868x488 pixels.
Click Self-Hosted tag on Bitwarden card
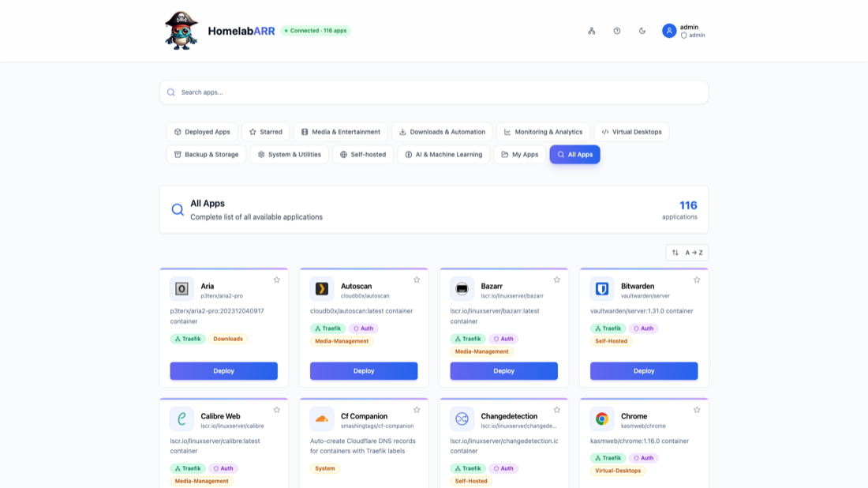pyautogui.click(x=611, y=341)
